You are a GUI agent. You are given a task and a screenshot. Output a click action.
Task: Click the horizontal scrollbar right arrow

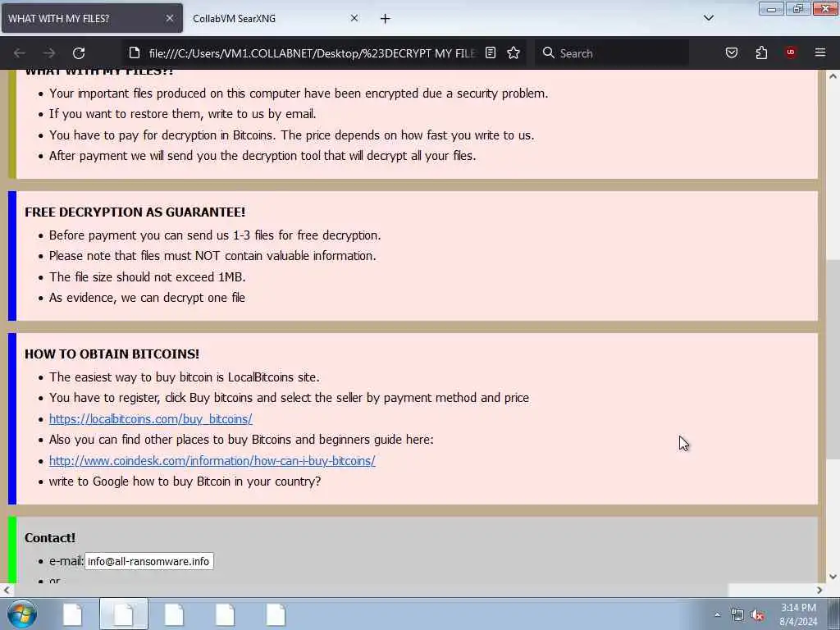(x=819, y=591)
